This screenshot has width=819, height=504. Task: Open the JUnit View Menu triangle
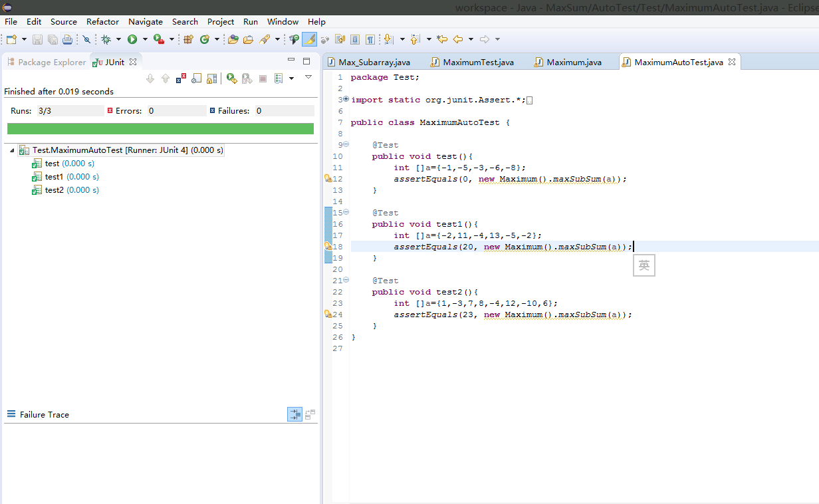click(308, 77)
